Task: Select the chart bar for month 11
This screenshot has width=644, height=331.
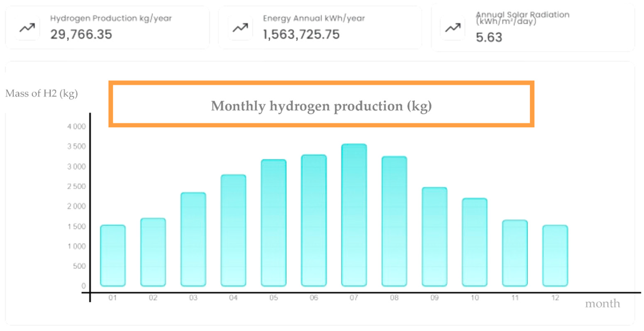Action: [515, 253]
